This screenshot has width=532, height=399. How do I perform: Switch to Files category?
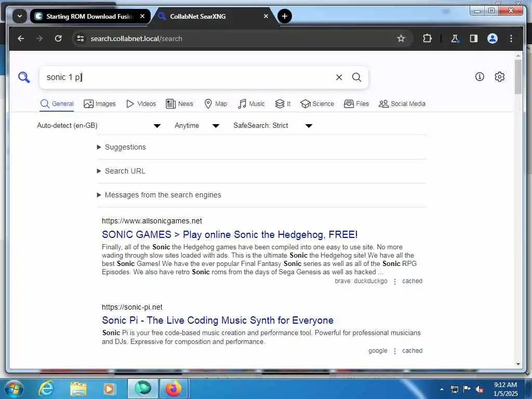[356, 104]
